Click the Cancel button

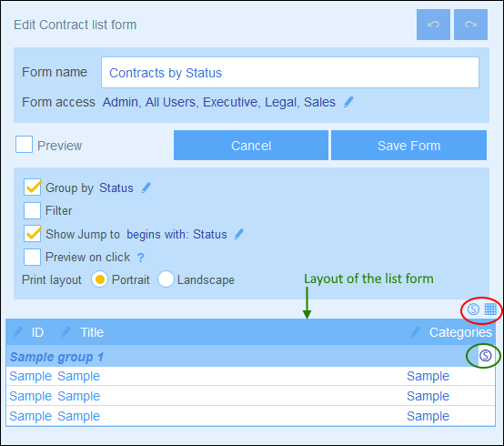[x=251, y=146]
